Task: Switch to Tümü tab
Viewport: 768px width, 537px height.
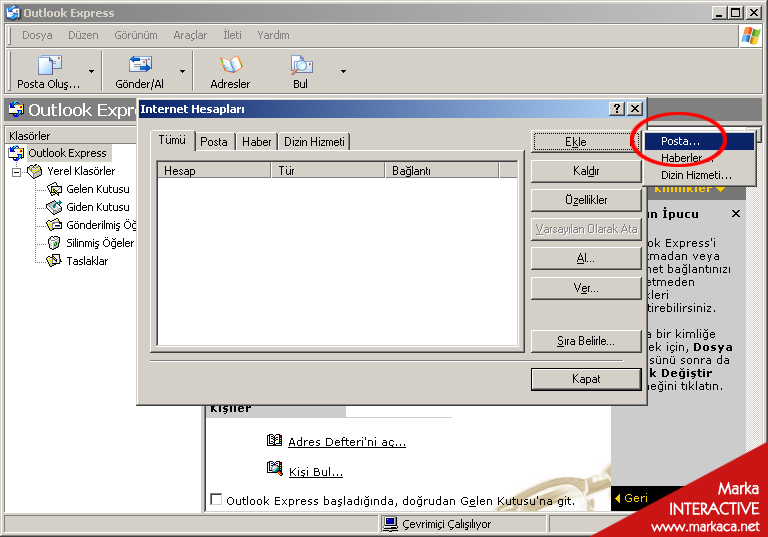Action: coord(172,140)
